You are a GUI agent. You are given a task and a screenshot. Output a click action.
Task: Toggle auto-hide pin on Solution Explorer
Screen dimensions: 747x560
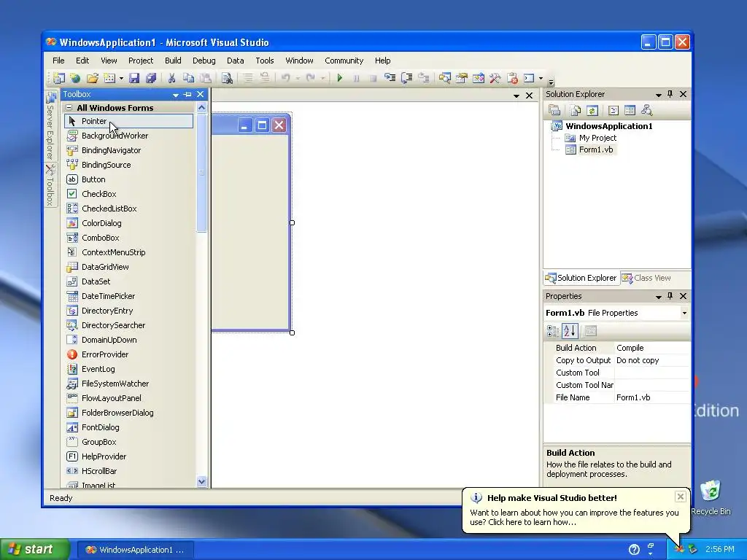tap(670, 94)
